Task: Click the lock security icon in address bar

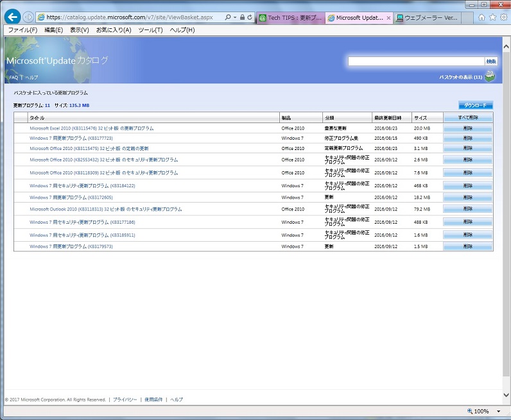Action: [x=242, y=17]
